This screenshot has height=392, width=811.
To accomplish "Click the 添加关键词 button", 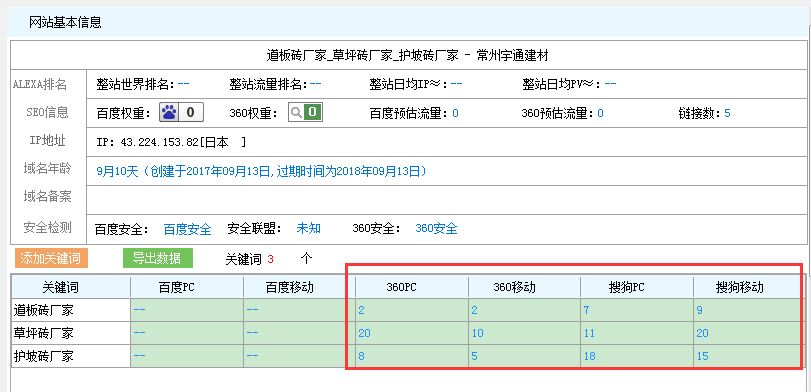I will pyautogui.click(x=51, y=259).
